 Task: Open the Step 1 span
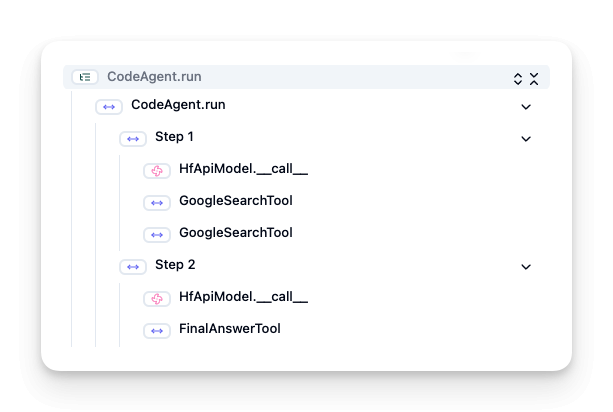[x=174, y=137]
